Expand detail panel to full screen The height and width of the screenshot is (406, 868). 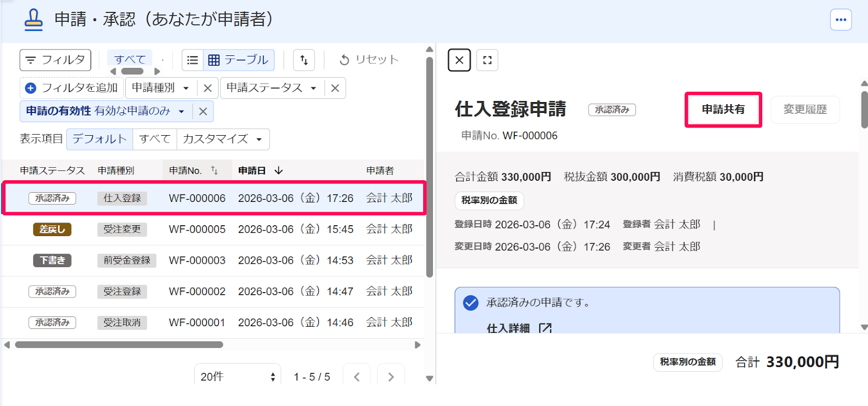(x=487, y=60)
